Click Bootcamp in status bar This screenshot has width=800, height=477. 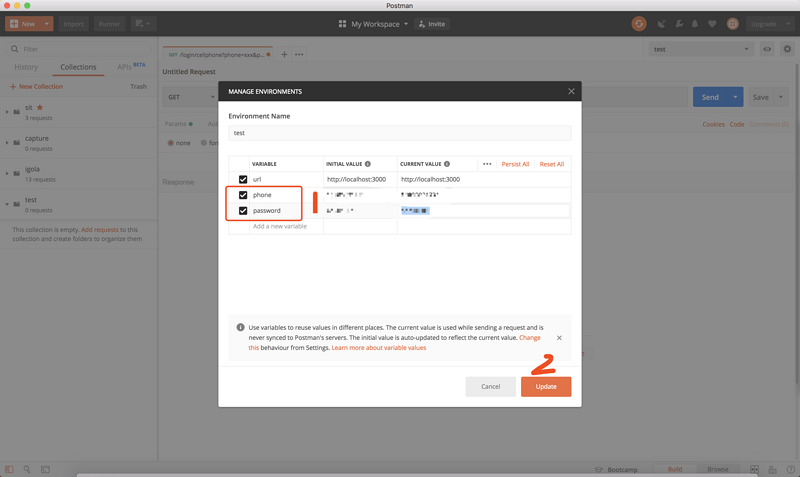pyautogui.click(x=617, y=469)
